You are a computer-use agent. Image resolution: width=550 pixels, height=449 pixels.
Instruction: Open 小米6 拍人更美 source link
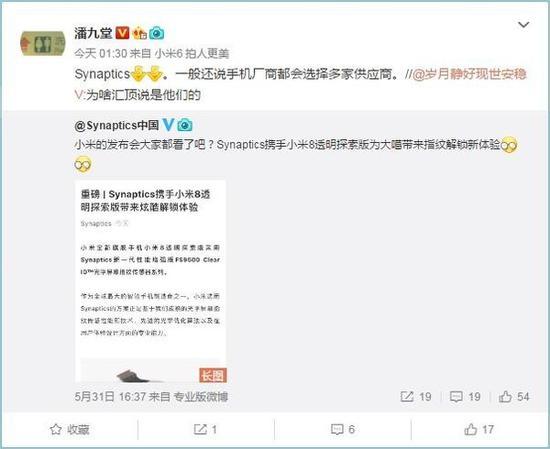192,54
